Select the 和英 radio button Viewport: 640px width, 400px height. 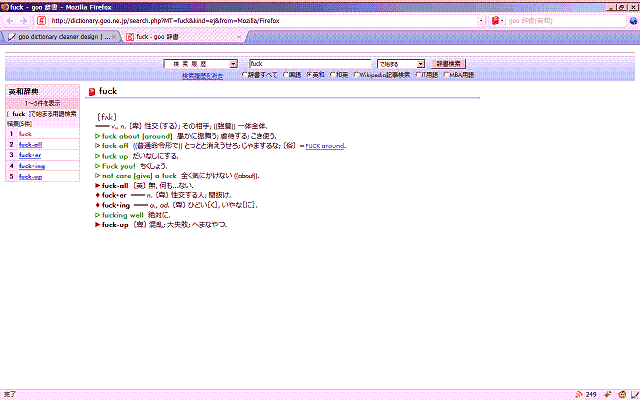pos(333,75)
